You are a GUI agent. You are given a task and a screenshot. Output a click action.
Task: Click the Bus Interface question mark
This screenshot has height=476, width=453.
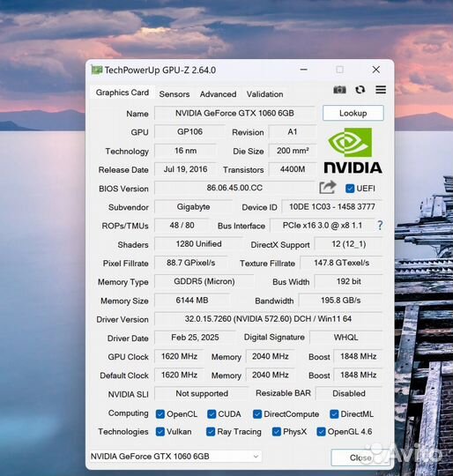(380, 226)
